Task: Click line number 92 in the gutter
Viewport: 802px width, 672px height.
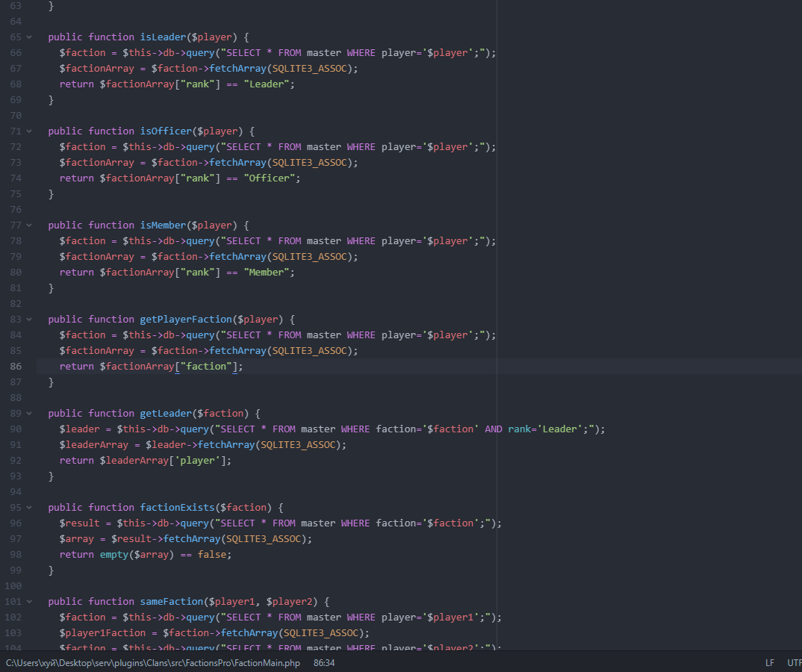Action: point(16,461)
